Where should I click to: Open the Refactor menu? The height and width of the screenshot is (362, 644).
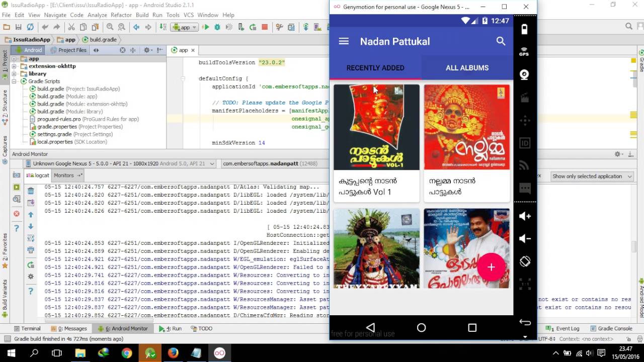coord(121,15)
